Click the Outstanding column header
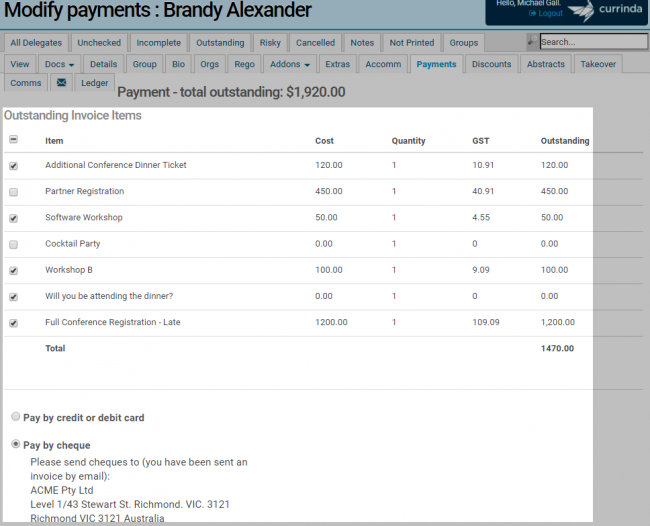This screenshot has height=526, width=650. (565, 141)
